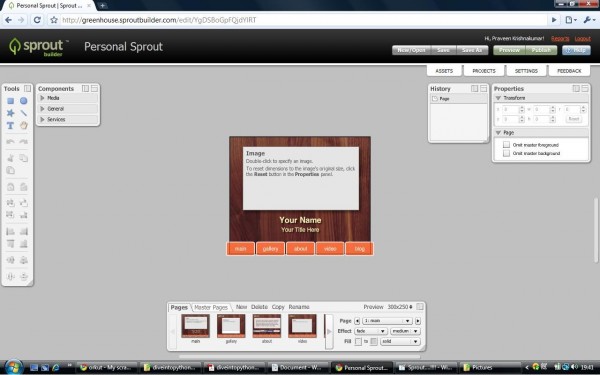Click the Logout link
Screen dimensions: 600x375
(x=582, y=39)
